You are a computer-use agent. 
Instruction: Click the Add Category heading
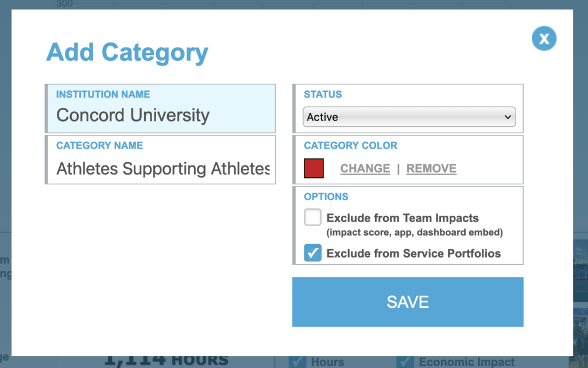(127, 52)
